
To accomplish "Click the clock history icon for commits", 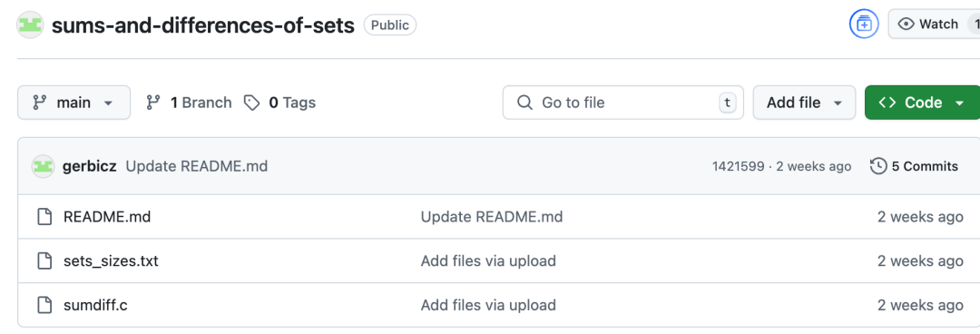I will [x=878, y=166].
